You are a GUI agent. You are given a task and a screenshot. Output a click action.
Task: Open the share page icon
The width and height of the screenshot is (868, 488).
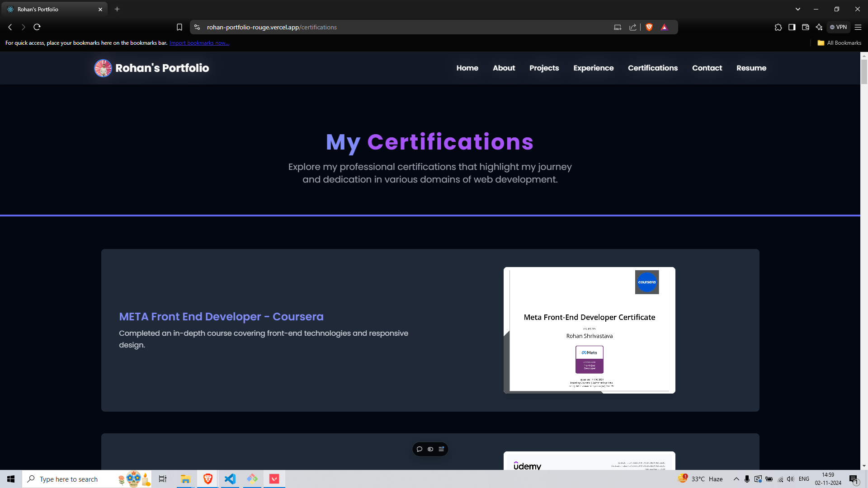pyautogui.click(x=633, y=27)
